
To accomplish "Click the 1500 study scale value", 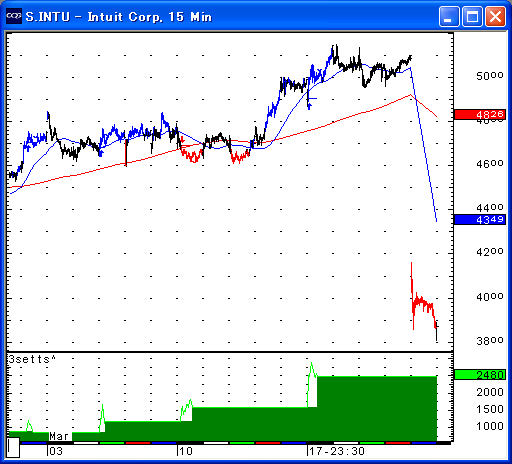I will click(x=489, y=409).
